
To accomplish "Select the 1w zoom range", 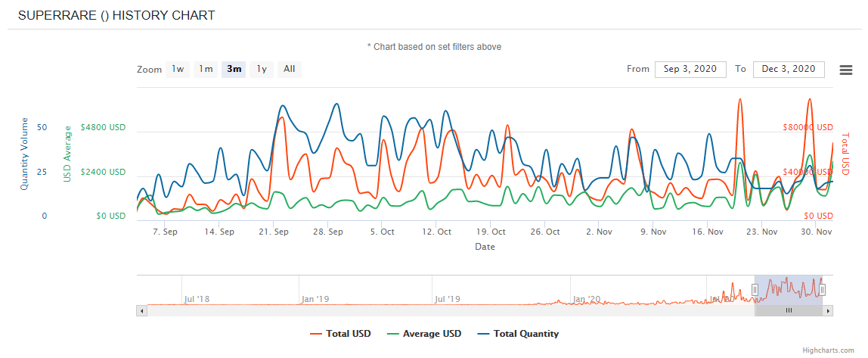I will pyautogui.click(x=177, y=70).
